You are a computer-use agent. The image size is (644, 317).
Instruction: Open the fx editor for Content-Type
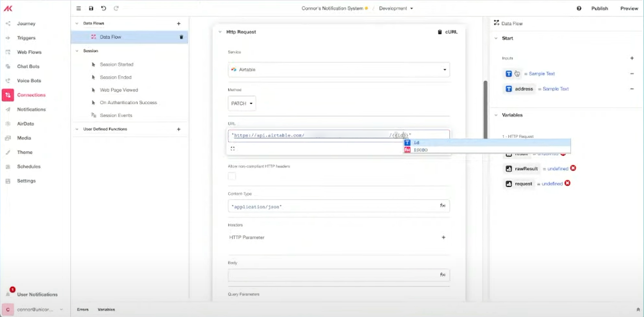[x=443, y=206]
